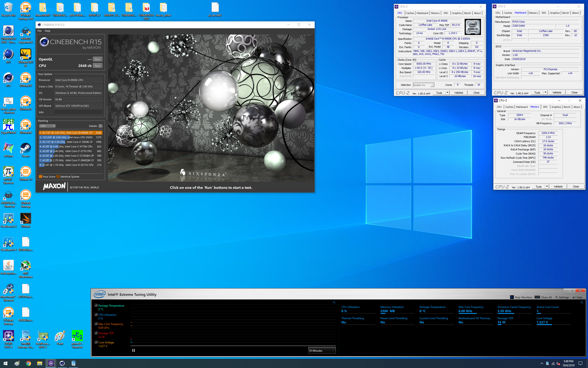The width and height of the screenshot is (588, 368).
Task: Open the XTU graph wrench settings icon
Action: pyautogui.click(x=334, y=302)
